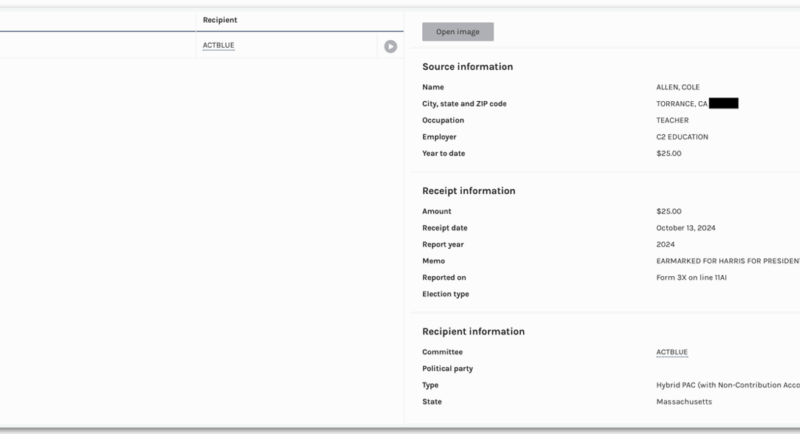Click the Year to date label
800x434 pixels.
coord(443,154)
